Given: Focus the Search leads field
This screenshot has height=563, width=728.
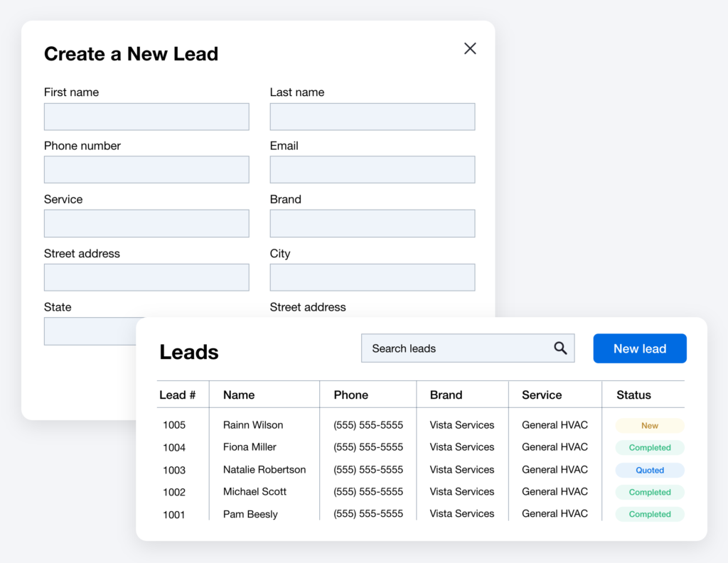Looking at the screenshot, I should tap(468, 348).
